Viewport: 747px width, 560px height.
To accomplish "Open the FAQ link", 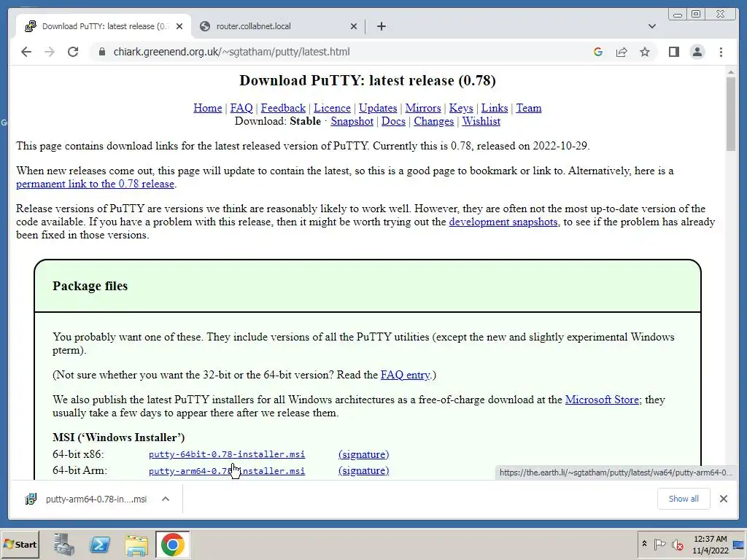I will (241, 108).
